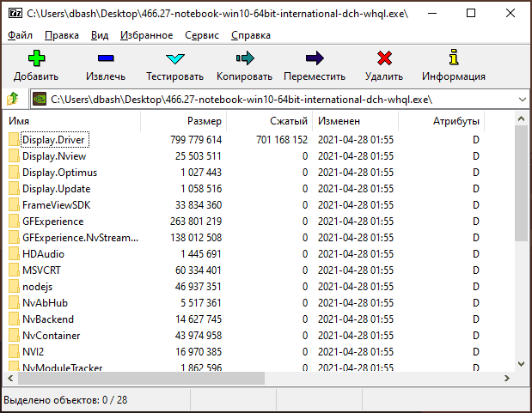Image resolution: width=532 pixels, height=413 pixels.
Task: Click the vertical scrollbar down arrow
Action: 522,364
